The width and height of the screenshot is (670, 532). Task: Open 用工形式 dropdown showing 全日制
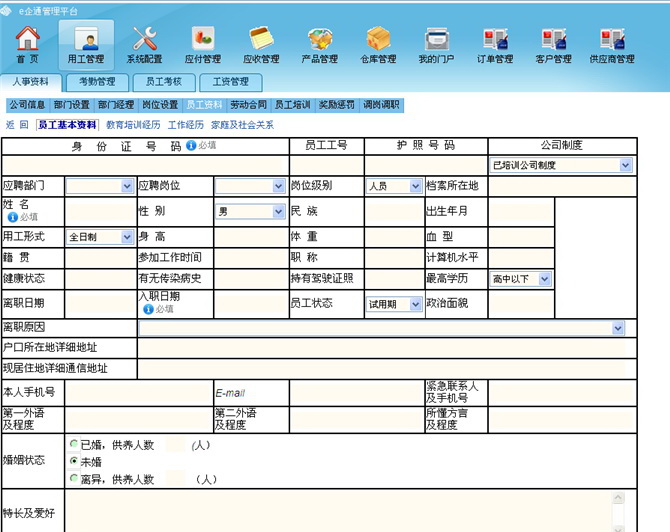click(100, 237)
